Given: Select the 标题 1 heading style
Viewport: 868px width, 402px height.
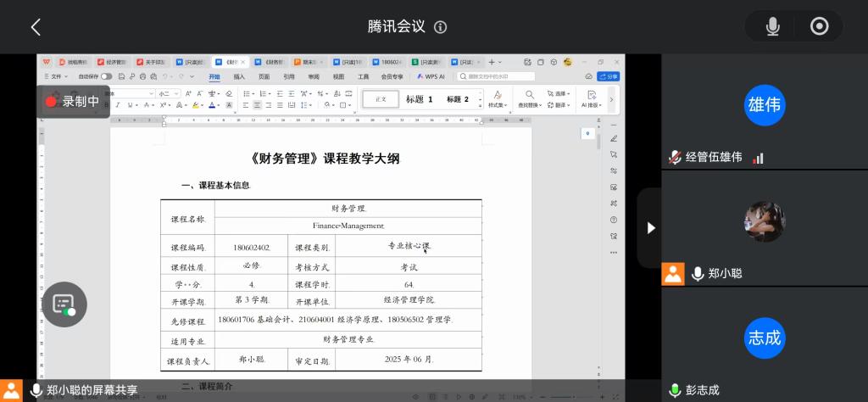Looking at the screenshot, I should pyautogui.click(x=419, y=99).
